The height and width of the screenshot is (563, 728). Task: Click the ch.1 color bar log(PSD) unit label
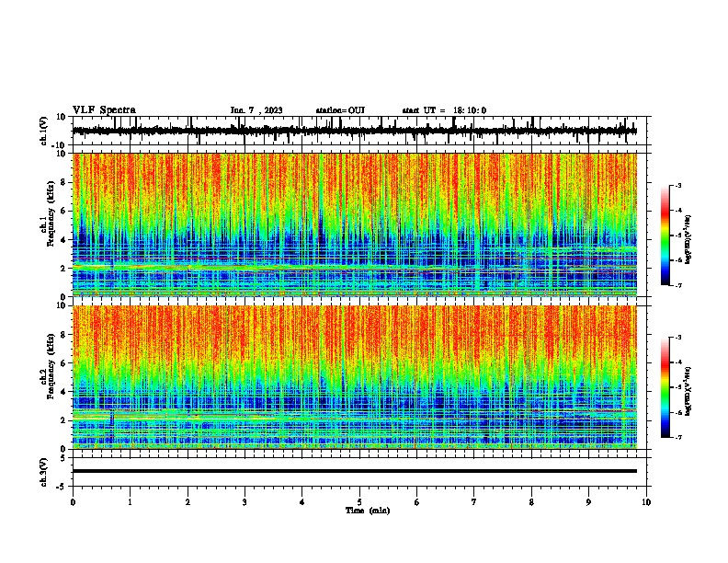(688, 239)
